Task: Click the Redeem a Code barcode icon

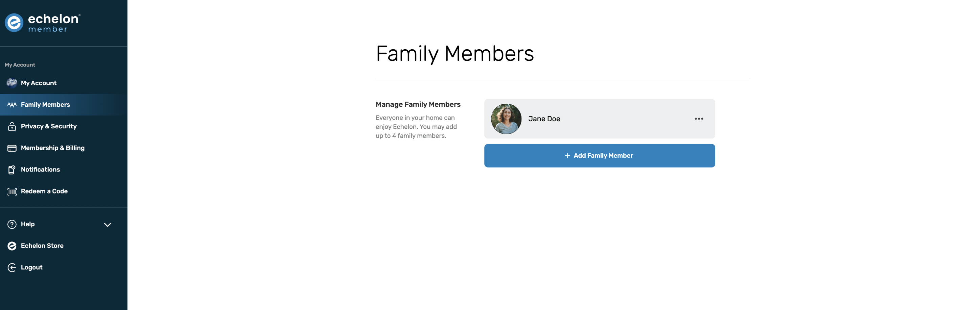Action: (x=12, y=191)
